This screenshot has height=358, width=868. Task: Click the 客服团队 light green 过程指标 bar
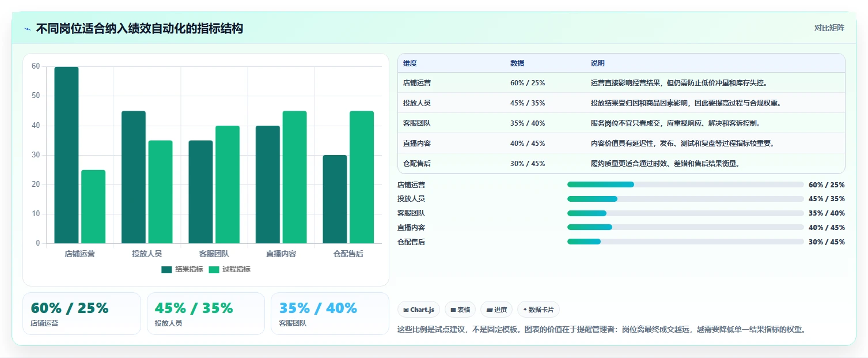click(228, 184)
